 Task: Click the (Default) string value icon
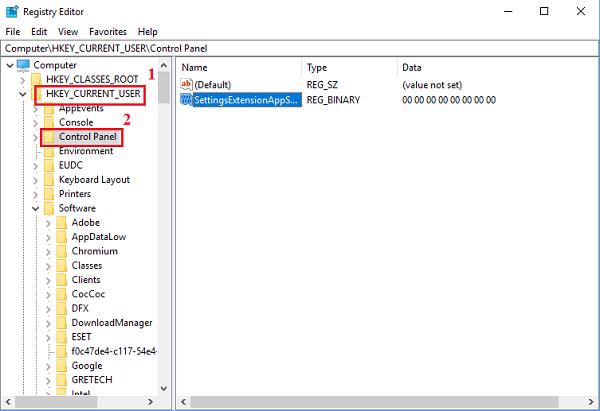tap(185, 84)
